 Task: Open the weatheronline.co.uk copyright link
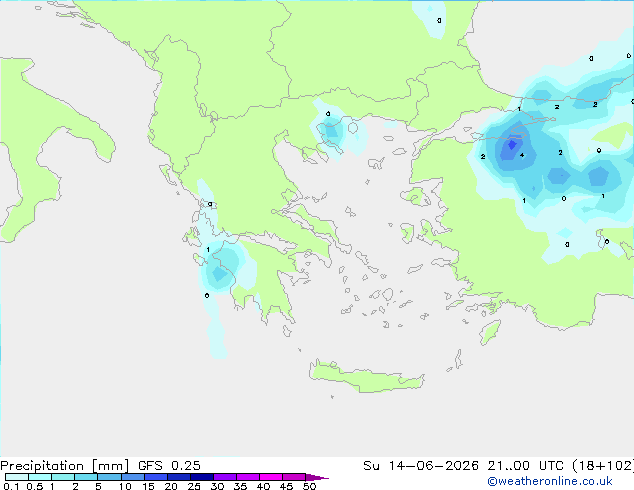click(x=550, y=481)
